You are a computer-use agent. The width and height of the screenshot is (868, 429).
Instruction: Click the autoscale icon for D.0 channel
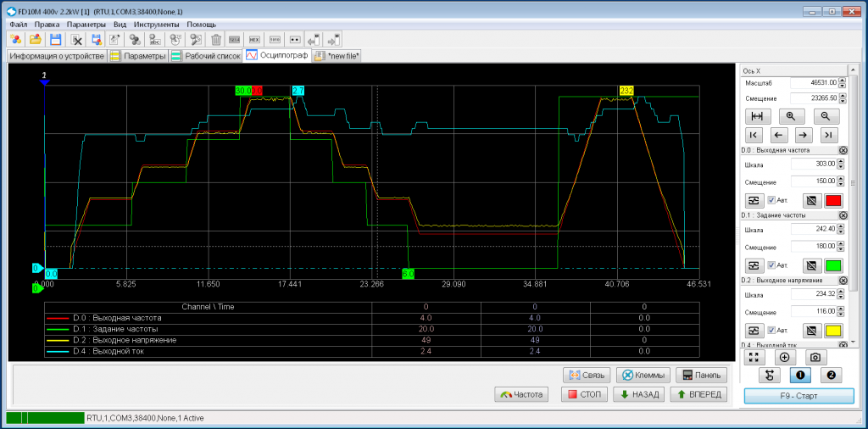[754, 200]
